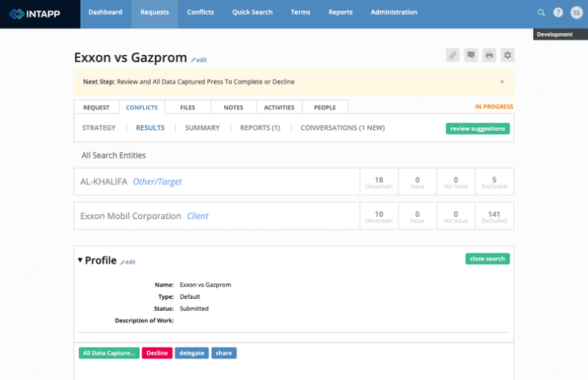Switch to the ACTIVITIES tab

(279, 107)
